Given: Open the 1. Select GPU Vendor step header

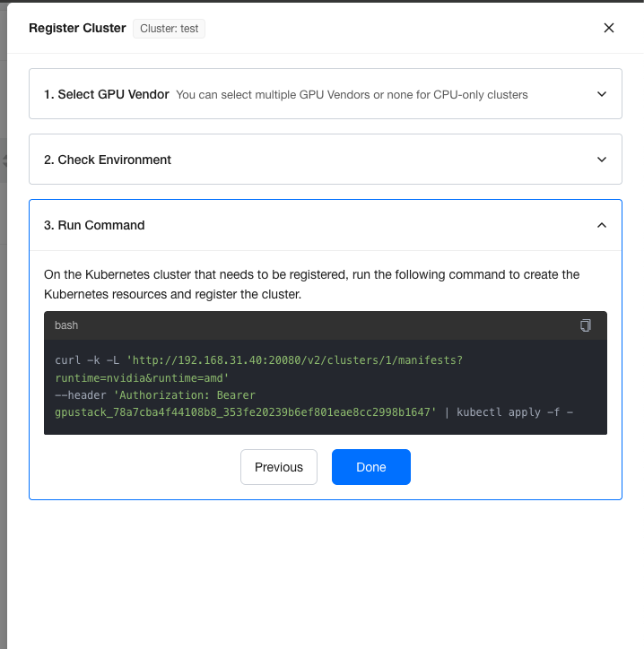Looking at the screenshot, I should pos(326,94).
